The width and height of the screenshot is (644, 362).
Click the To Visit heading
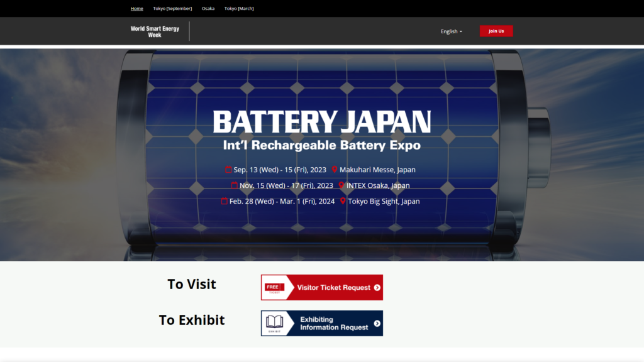coord(192,284)
